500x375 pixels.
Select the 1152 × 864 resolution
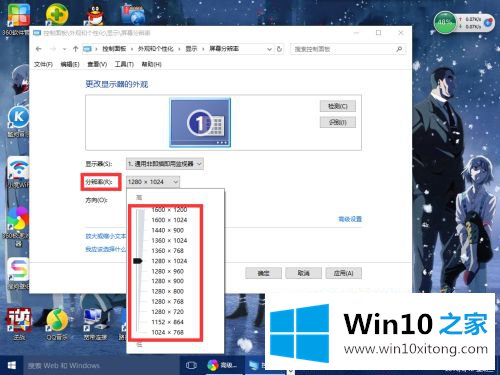[x=168, y=322]
